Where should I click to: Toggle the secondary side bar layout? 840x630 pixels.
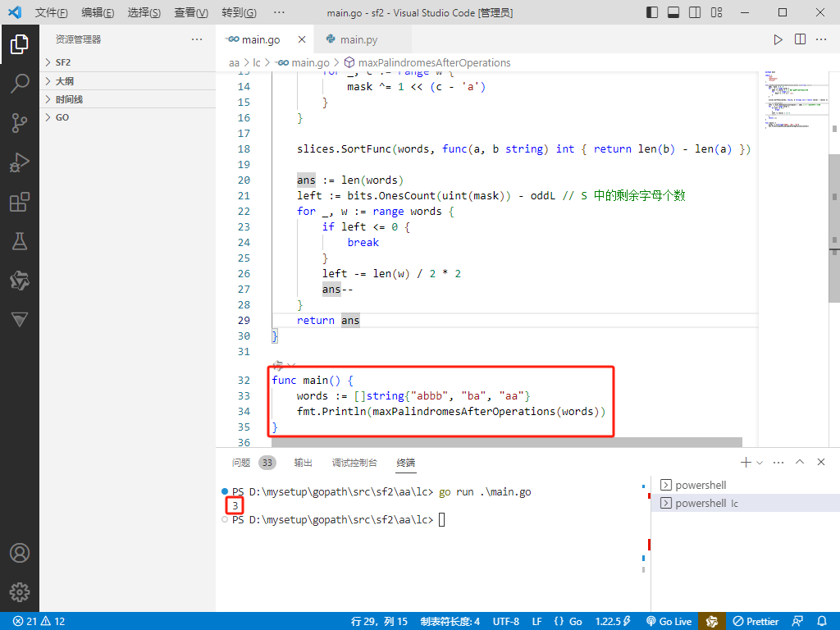(695, 12)
